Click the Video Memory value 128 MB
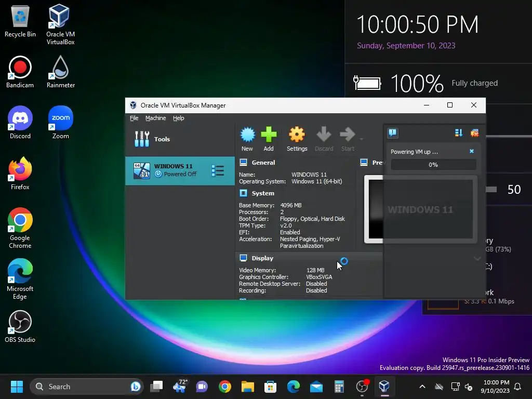 pos(315,270)
